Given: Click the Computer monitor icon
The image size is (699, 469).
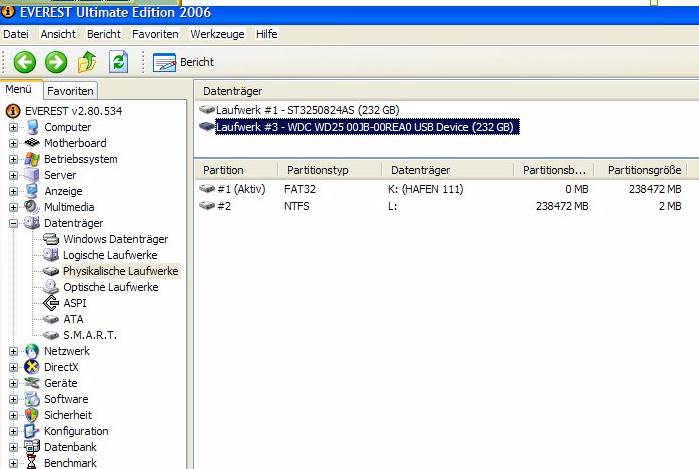Looking at the screenshot, I should 32,127.
